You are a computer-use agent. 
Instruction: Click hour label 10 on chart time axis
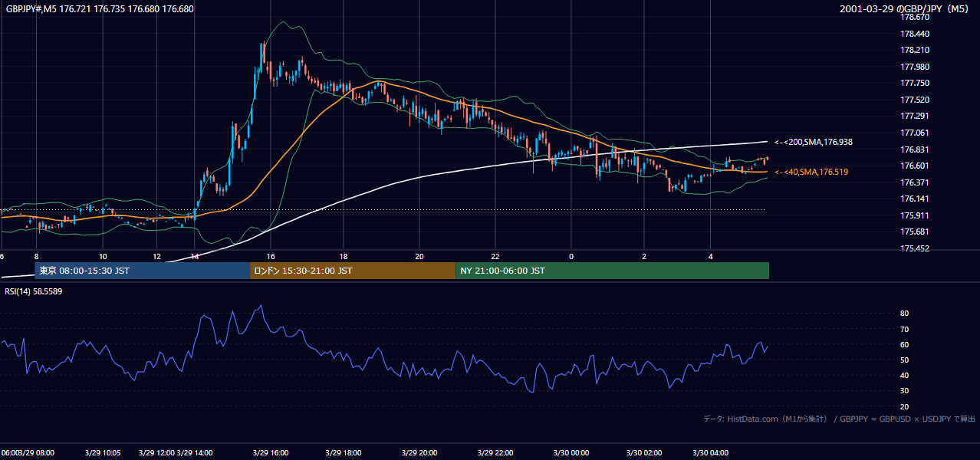[x=103, y=256]
